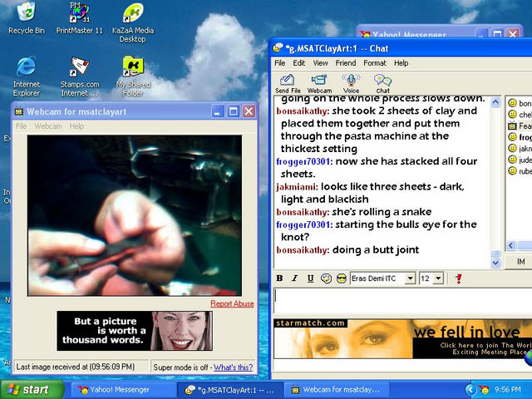Open View menu in Chat window
Image resolution: width=532 pixels, height=399 pixels.
tap(320, 63)
